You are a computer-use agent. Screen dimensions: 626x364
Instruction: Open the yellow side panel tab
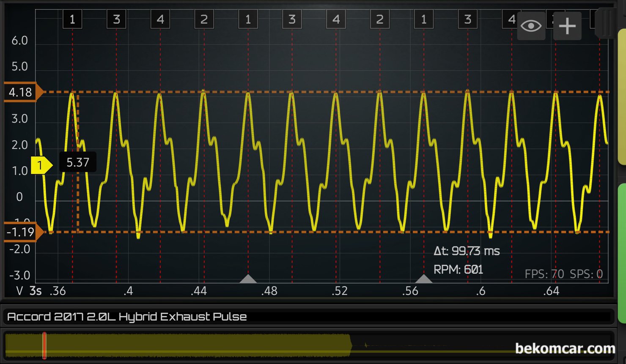coord(622,96)
